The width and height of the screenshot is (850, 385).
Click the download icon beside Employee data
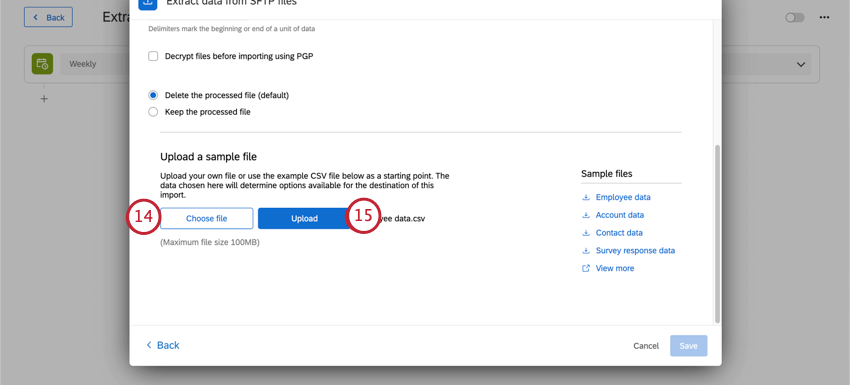[x=585, y=197]
